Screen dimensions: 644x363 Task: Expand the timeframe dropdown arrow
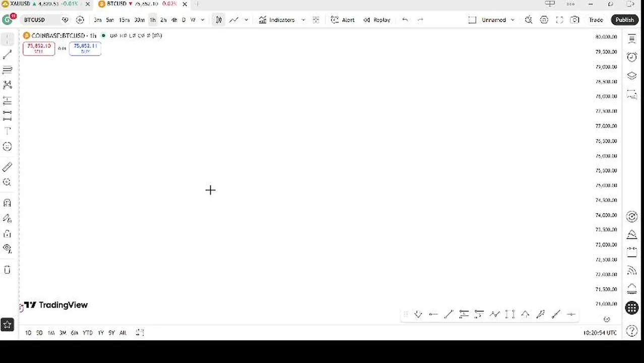tap(203, 20)
